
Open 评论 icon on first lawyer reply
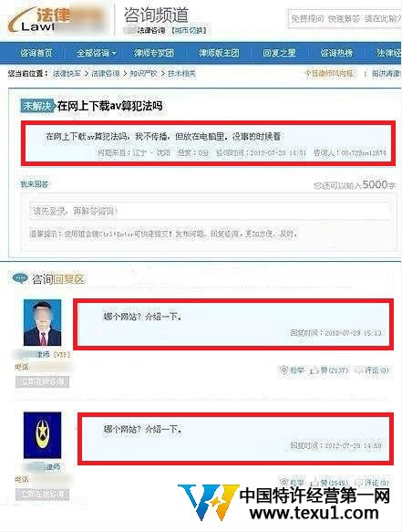(x=358, y=370)
